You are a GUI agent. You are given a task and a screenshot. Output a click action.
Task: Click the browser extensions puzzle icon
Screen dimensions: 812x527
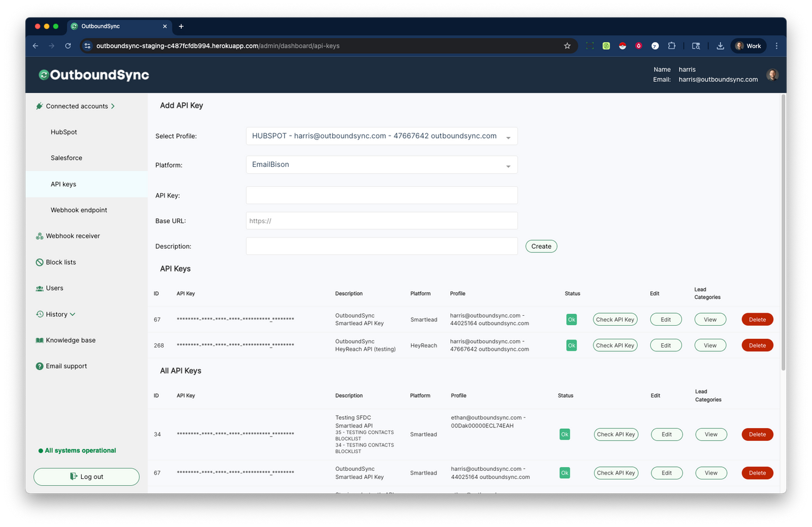coord(671,46)
